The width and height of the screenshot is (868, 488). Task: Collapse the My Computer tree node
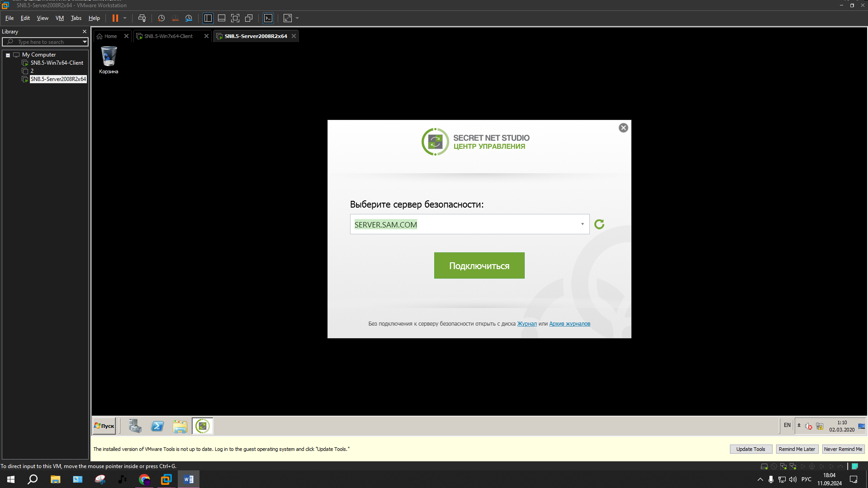[8, 55]
